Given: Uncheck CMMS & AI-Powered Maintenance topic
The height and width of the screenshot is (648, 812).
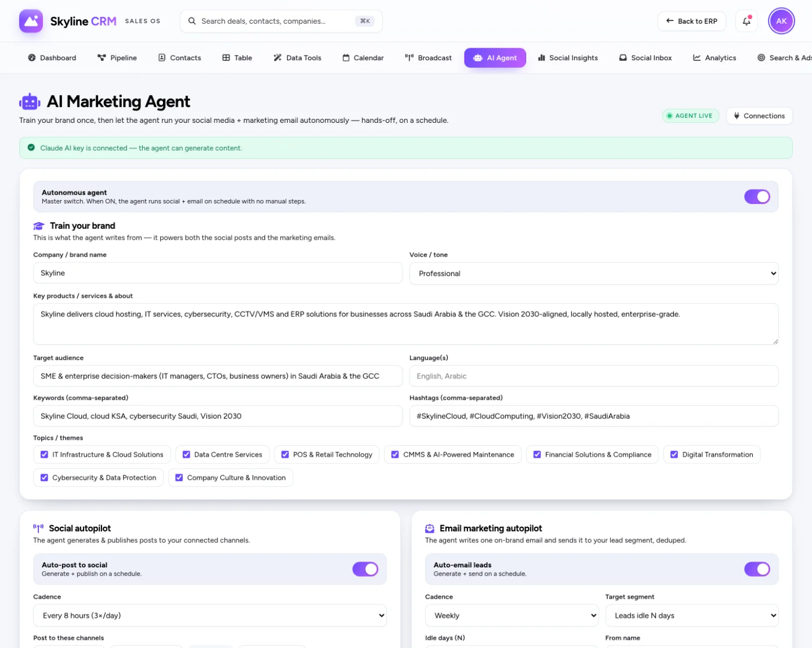Looking at the screenshot, I should (395, 454).
